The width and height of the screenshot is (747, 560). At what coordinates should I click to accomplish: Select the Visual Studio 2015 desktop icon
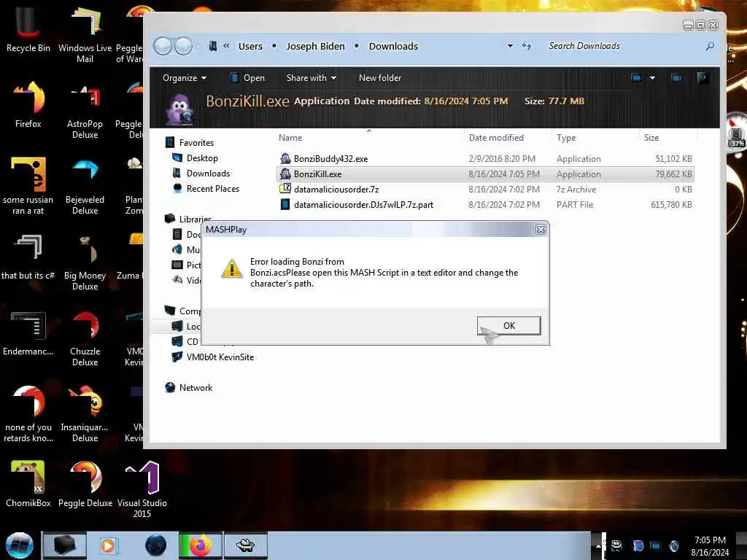tap(142, 489)
